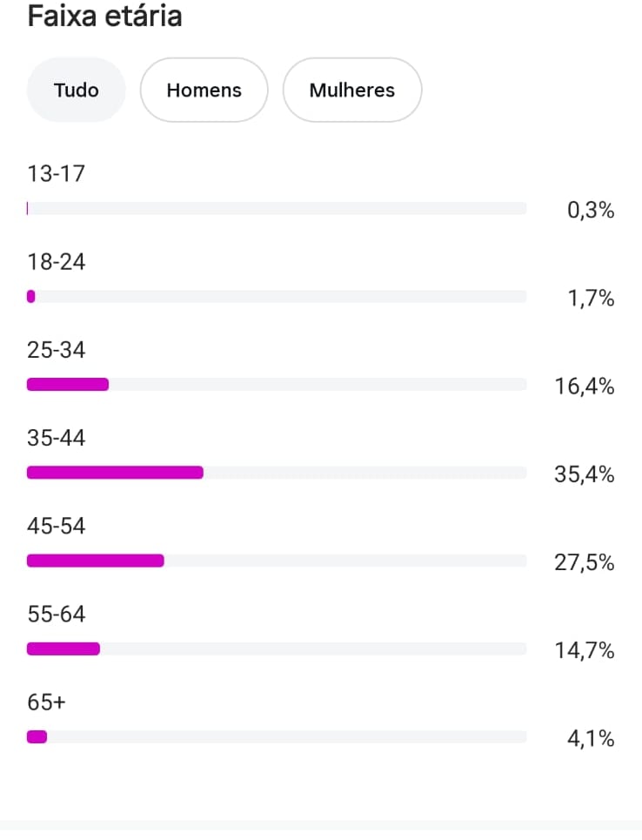Click the 35-44 magenta progress bar
The image size is (642, 840).
click(x=115, y=473)
